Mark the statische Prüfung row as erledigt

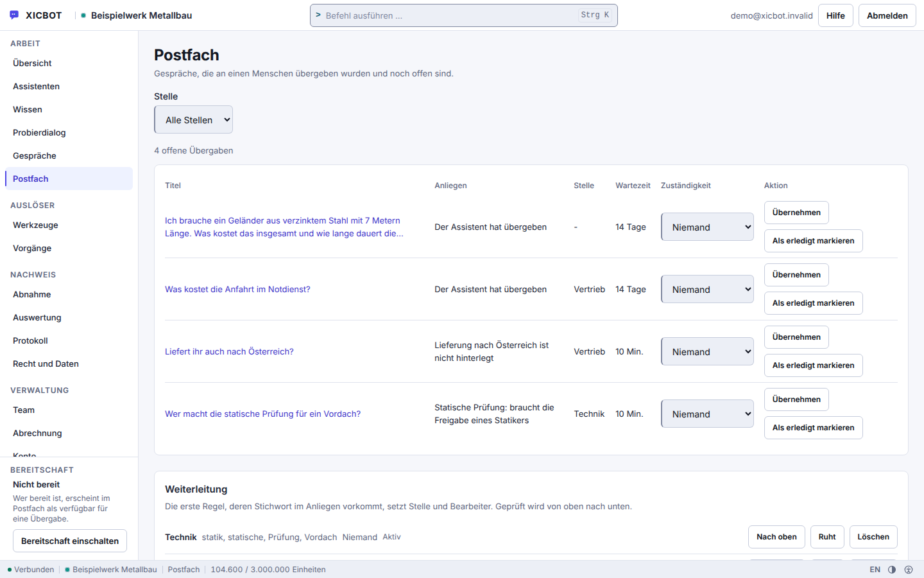click(813, 428)
